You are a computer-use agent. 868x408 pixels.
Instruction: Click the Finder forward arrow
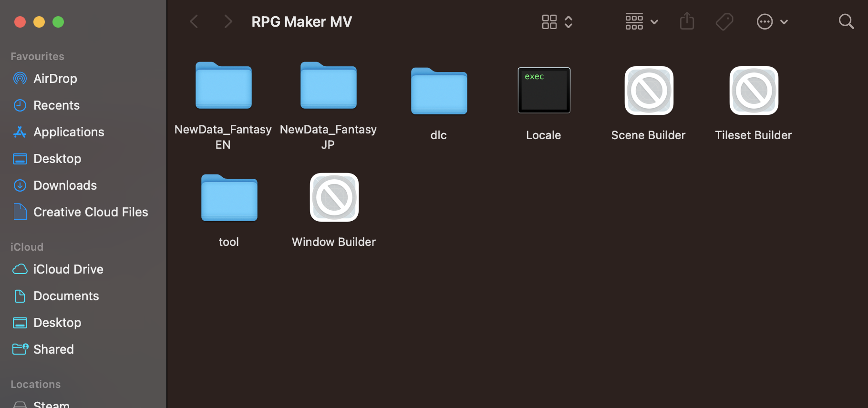pyautogui.click(x=228, y=21)
